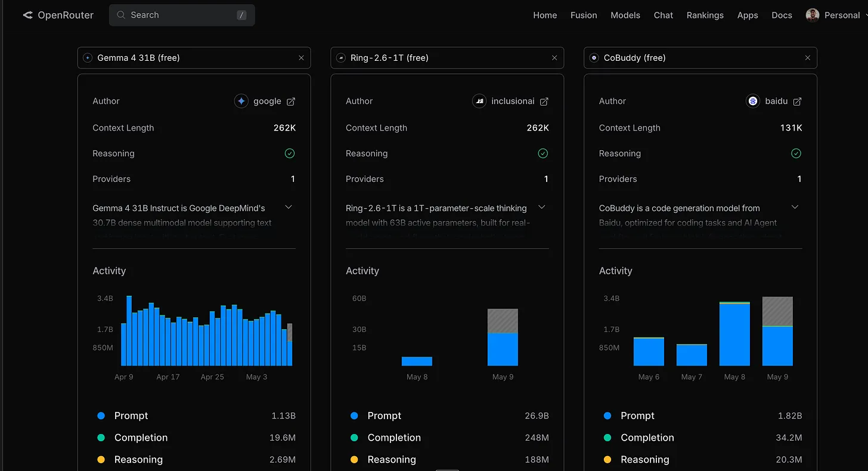Remove CoBuddy model with X icon
Image resolution: width=868 pixels, height=471 pixels.
click(x=808, y=58)
